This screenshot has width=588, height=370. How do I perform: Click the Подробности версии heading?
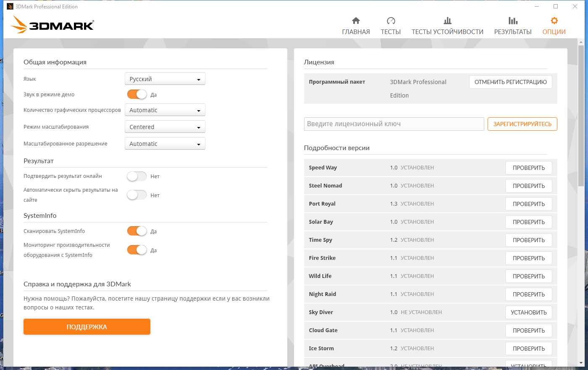click(x=337, y=148)
